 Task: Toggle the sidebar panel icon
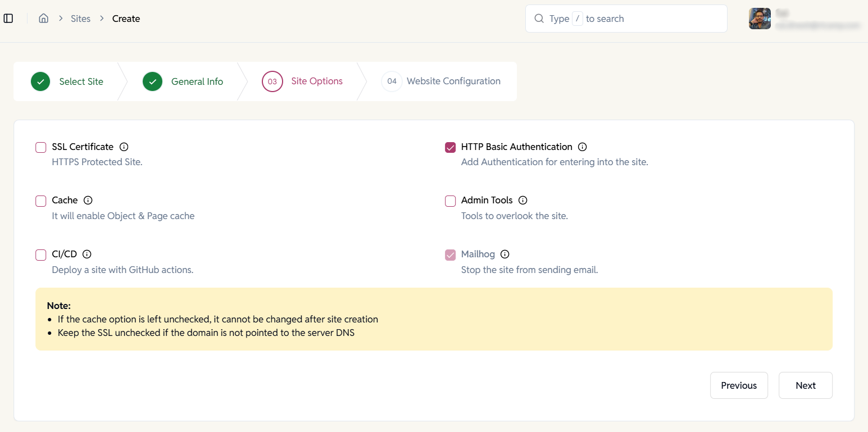pyautogui.click(x=8, y=18)
